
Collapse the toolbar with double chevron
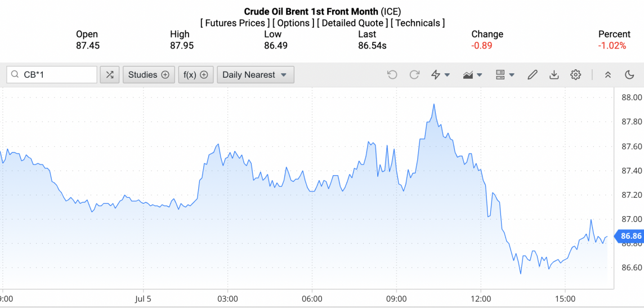click(608, 74)
